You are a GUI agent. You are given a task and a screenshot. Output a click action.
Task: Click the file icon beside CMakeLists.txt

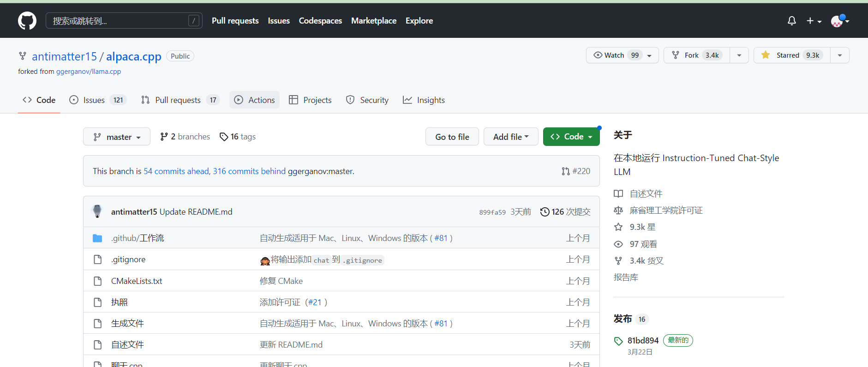97,281
